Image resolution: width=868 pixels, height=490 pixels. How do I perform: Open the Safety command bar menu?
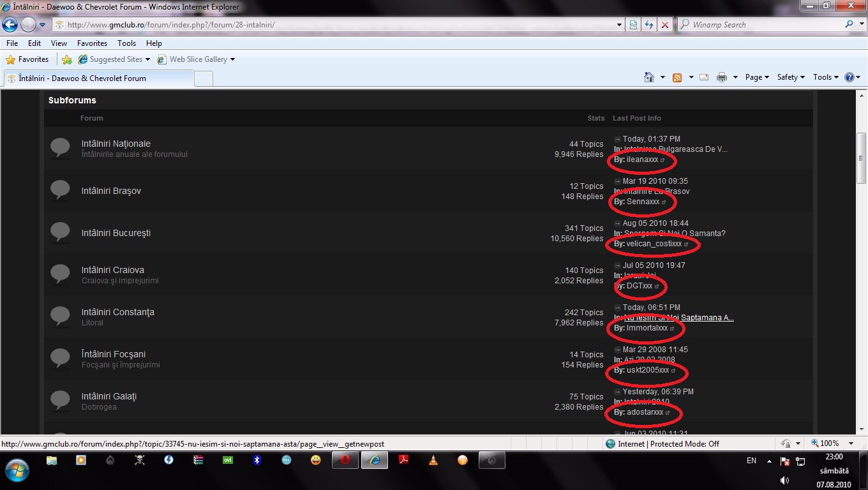791,77
